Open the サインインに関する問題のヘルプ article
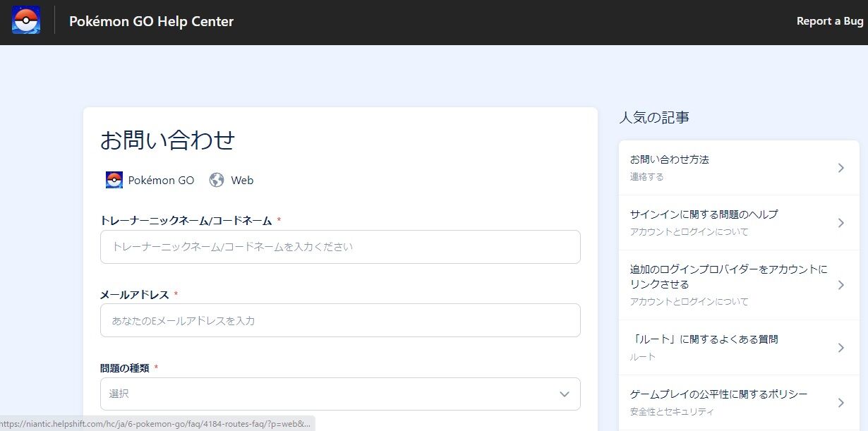Viewport: 868px width, 431px height. point(739,223)
